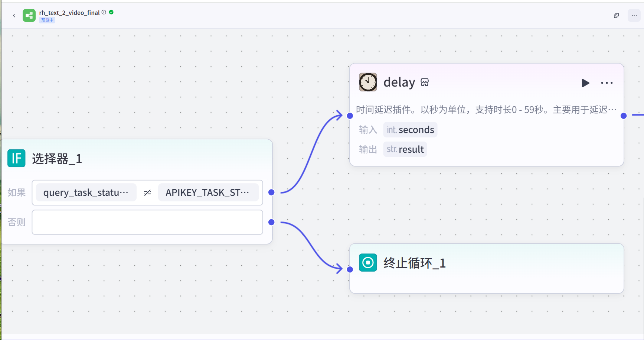
Task: Click the 预览中 status badge
Action: (x=47, y=20)
